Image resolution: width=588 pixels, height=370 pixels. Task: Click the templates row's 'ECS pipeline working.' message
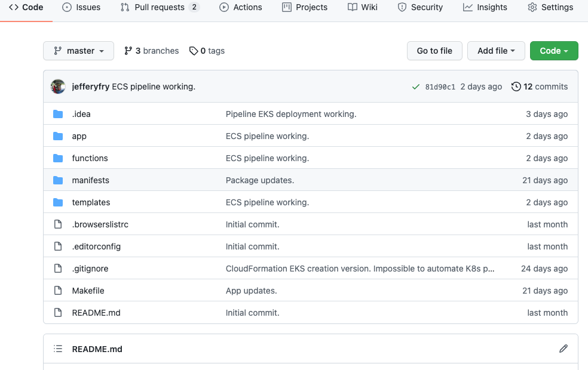pos(267,202)
